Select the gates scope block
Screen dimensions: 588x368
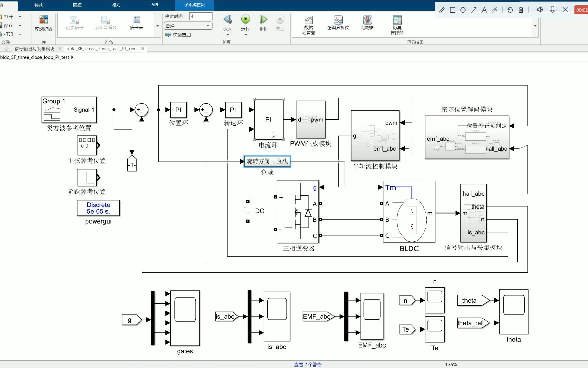(x=185, y=318)
